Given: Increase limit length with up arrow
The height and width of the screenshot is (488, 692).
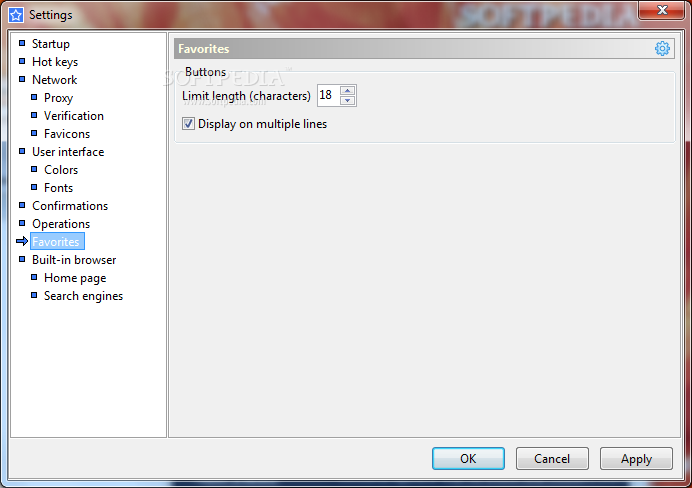Looking at the screenshot, I should [347, 90].
